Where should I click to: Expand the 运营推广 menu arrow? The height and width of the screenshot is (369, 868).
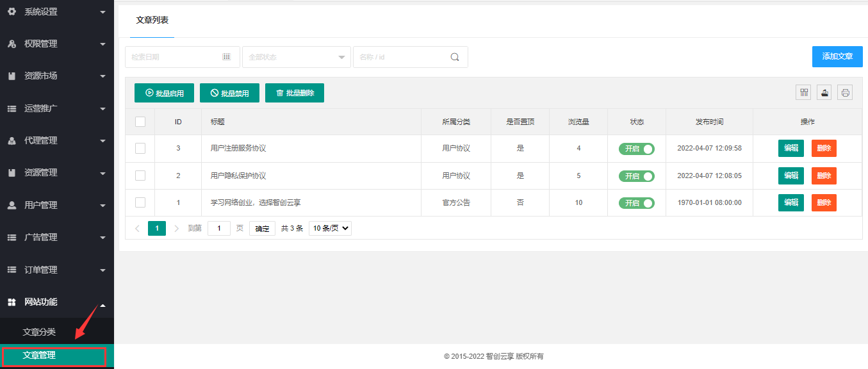pyautogui.click(x=102, y=109)
